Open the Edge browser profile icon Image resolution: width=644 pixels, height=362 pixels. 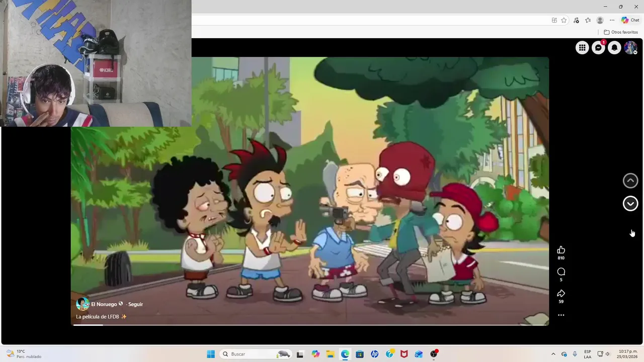tap(600, 20)
